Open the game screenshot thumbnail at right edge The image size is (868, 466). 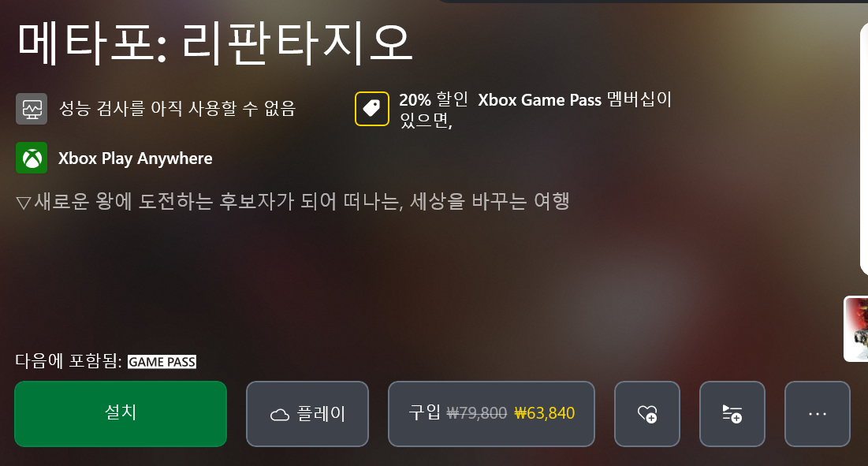click(856, 329)
